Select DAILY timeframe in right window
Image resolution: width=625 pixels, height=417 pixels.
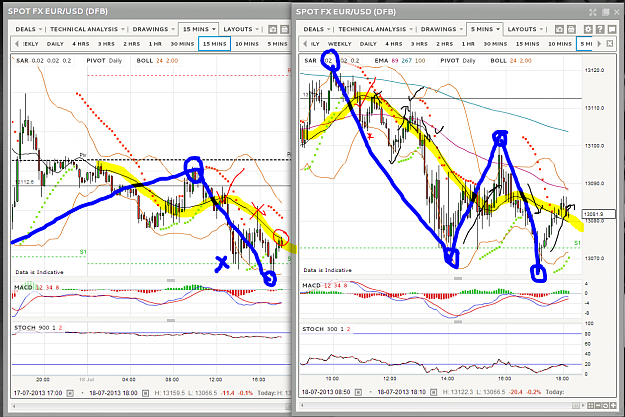[x=368, y=44]
